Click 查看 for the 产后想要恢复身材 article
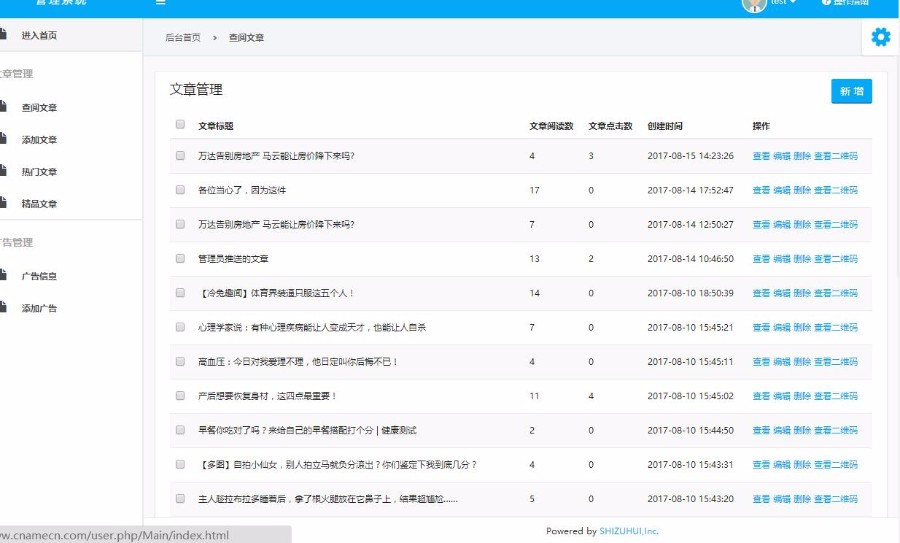 tap(761, 396)
